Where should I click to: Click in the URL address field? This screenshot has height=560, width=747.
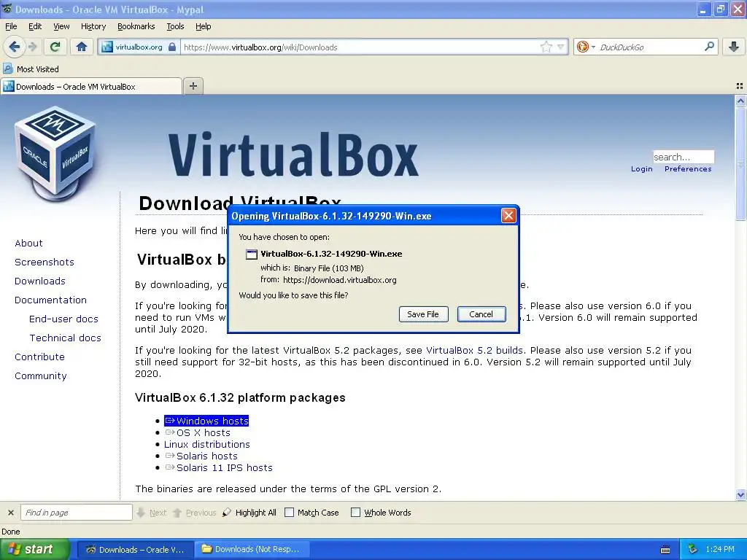[x=360, y=47]
